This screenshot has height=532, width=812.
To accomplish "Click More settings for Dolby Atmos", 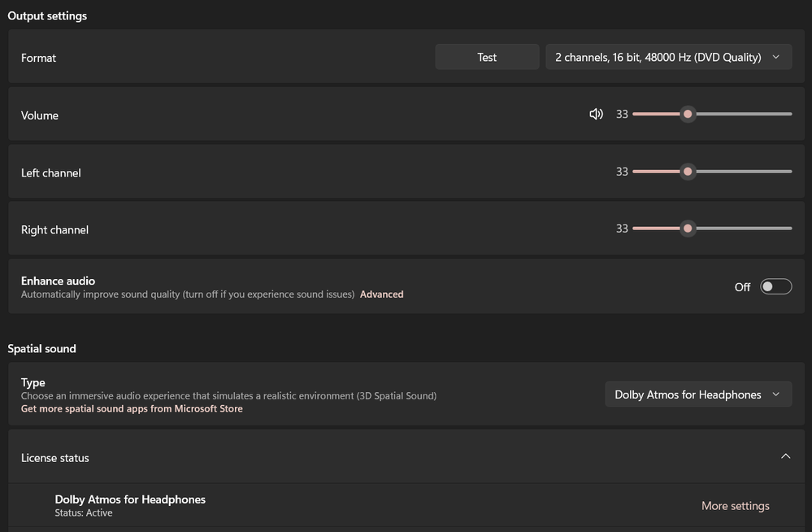I will point(735,506).
